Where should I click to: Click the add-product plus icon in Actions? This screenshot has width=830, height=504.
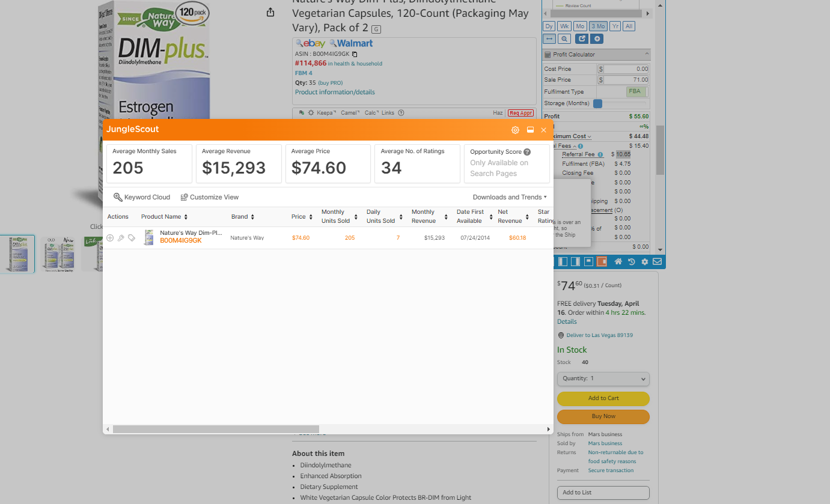110,238
